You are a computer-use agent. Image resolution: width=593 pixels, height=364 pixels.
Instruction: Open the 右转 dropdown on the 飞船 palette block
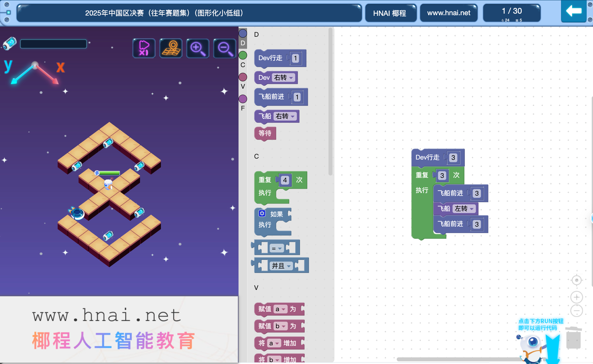[x=285, y=116]
